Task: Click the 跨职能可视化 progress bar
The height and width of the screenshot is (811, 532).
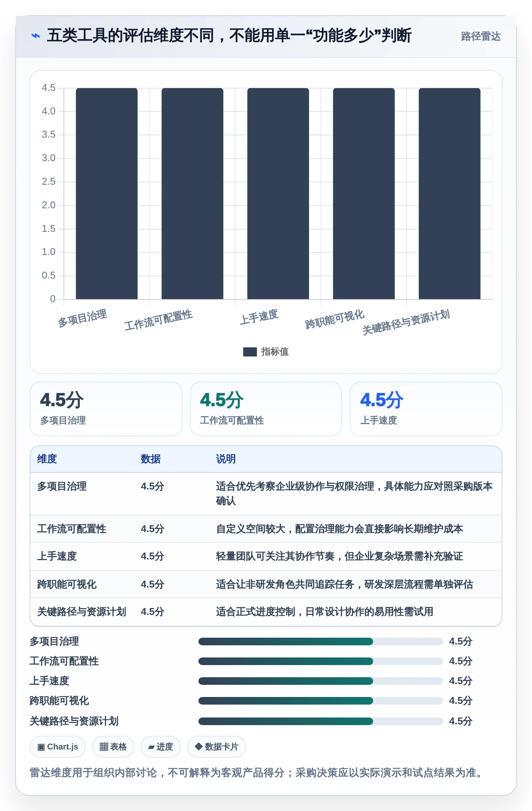Action: coord(321,701)
